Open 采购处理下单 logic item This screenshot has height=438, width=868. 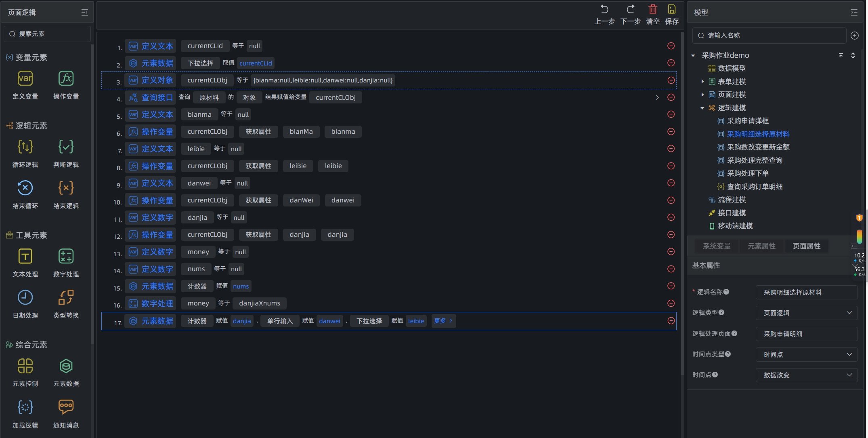coord(748,173)
